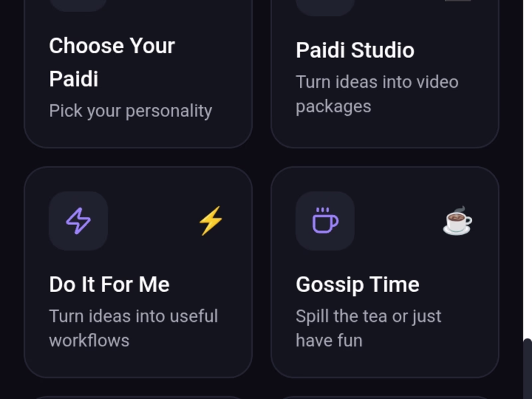This screenshot has width=532, height=399.
Task: Click 'Spill the tea or just have fun' text
Action: point(368,328)
